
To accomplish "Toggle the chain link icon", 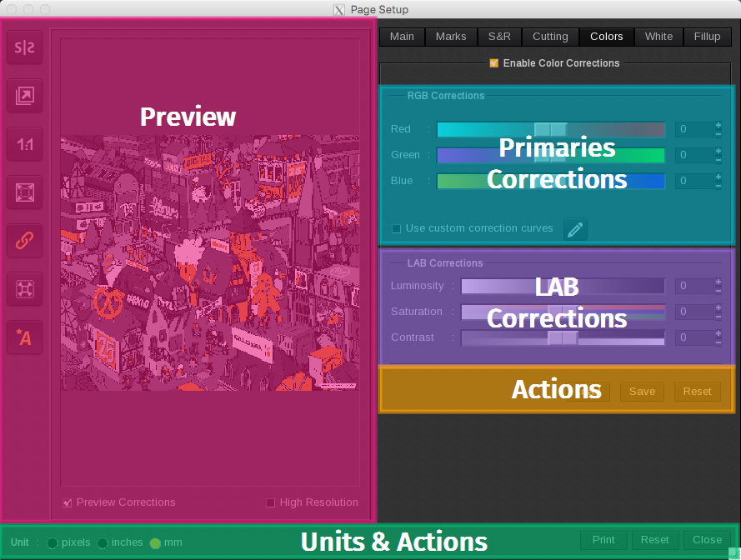I will tap(24, 241).
